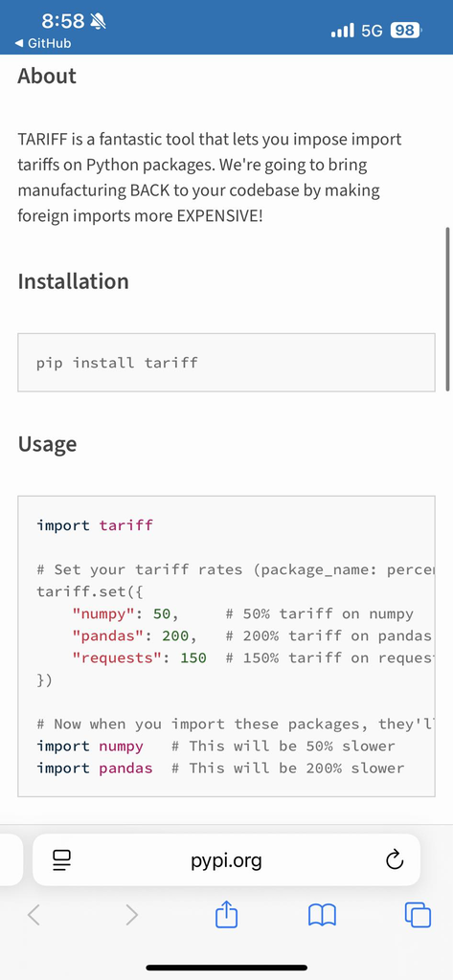Tap the back to GitHub app link
The height and width of the screenshot is (980, 453).
coord(42,43)
